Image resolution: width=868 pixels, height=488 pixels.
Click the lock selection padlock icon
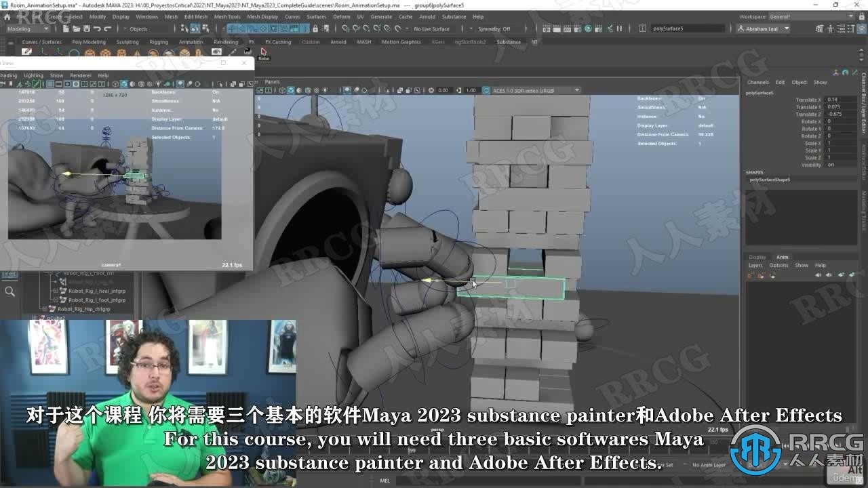[315, 28]
